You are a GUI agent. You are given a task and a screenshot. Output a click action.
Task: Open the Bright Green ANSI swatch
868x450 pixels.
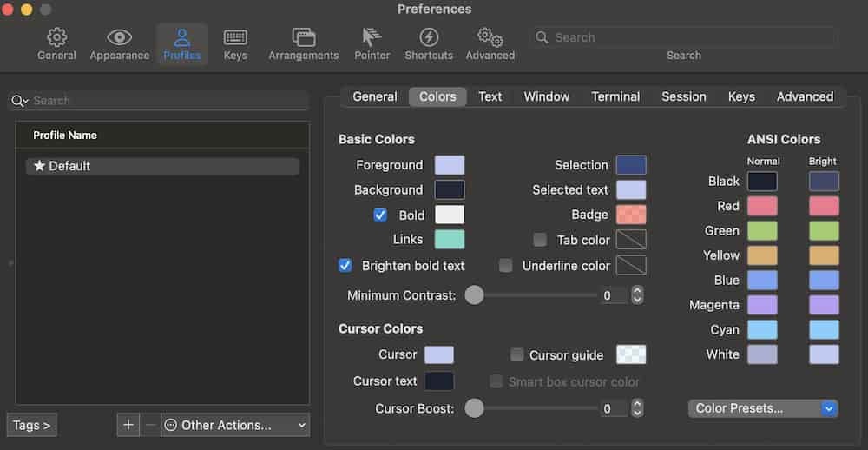tap(824, 230)
